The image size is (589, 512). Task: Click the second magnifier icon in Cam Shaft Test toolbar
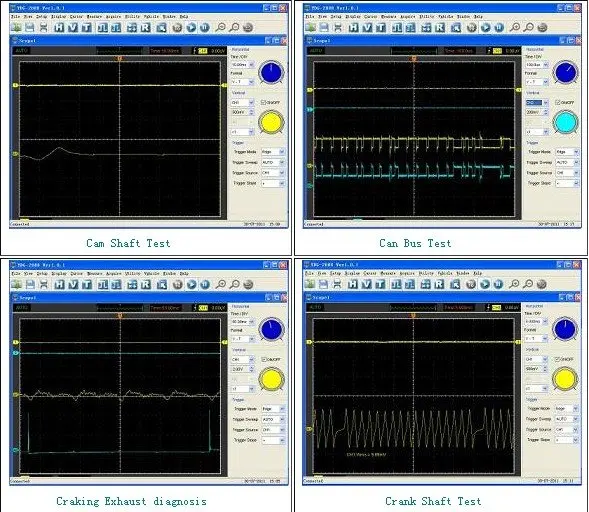pos(234,27)
